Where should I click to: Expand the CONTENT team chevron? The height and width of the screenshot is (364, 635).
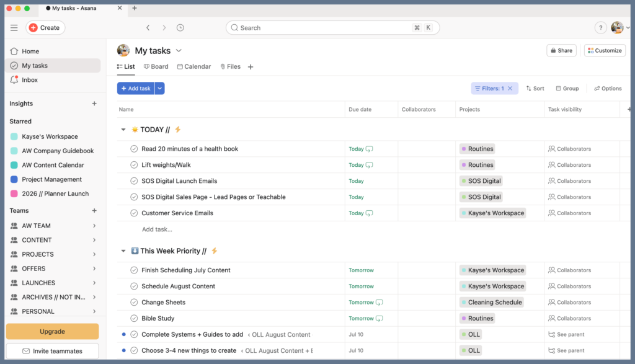pyautogui.click(x=94, y=240)
